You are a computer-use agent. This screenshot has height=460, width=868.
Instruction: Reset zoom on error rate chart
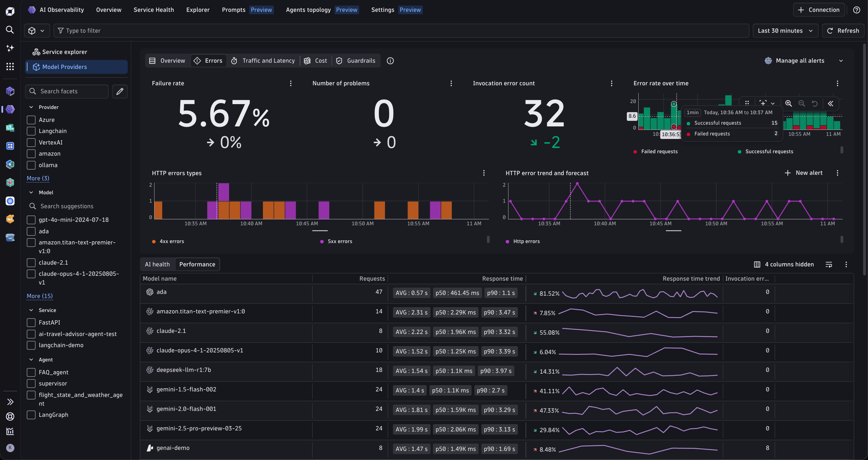(815, 103)
